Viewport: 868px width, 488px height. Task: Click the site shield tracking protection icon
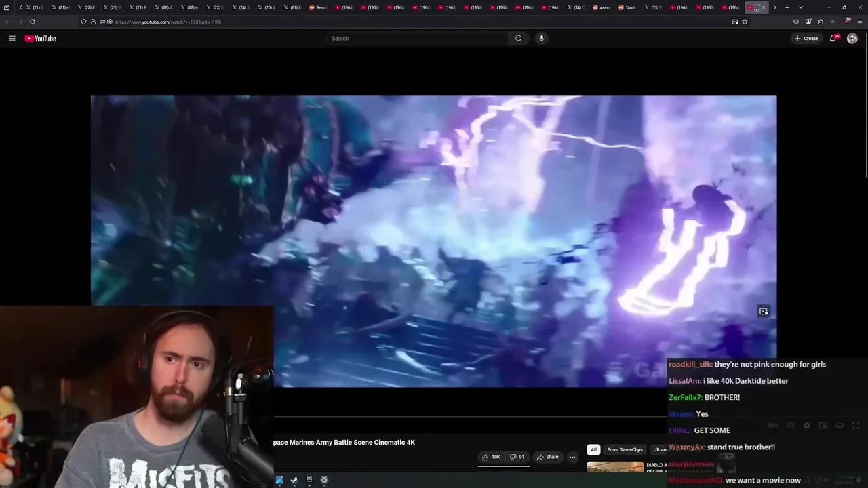tap(84, 22)
